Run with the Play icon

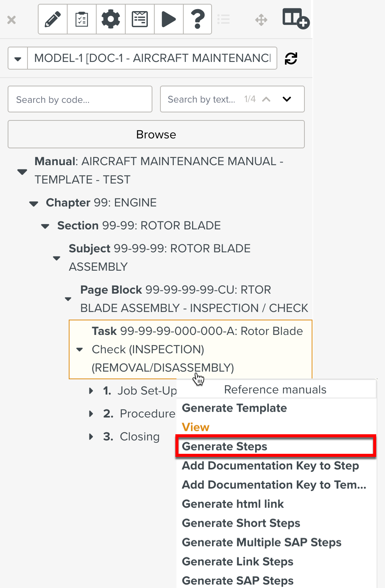168,19
